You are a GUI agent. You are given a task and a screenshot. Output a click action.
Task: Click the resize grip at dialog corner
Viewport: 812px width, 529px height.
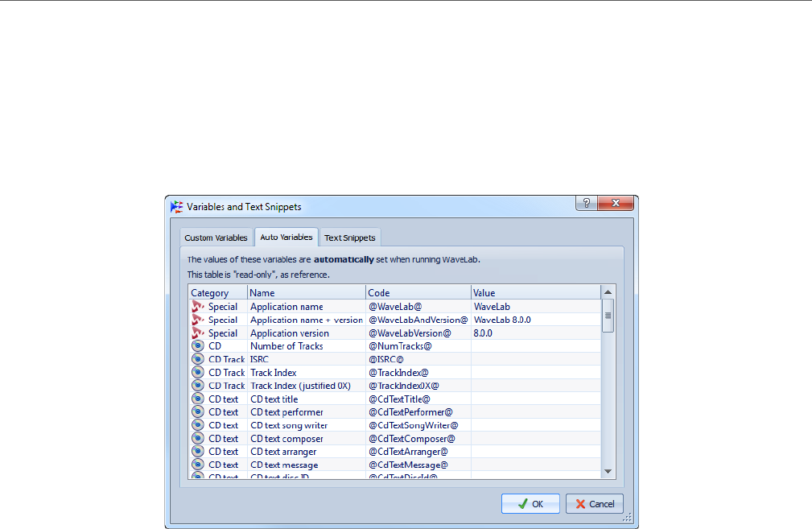[x=627, y=517]
